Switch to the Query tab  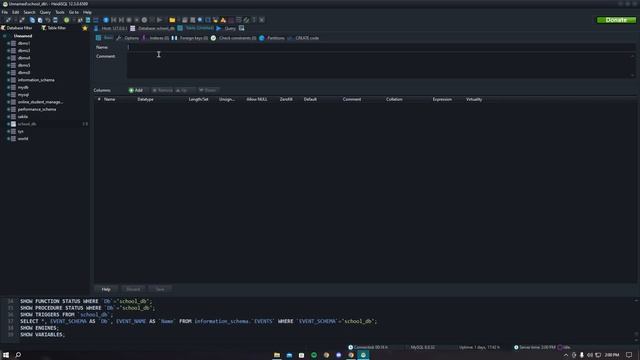tap(227, 28)
